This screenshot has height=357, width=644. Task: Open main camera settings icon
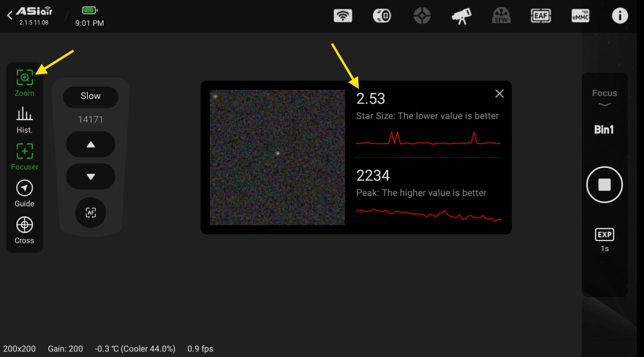pos(382,16)
